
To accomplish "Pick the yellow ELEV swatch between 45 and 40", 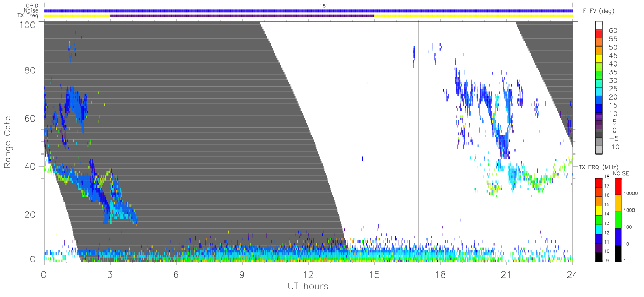I will click(599, 59).
